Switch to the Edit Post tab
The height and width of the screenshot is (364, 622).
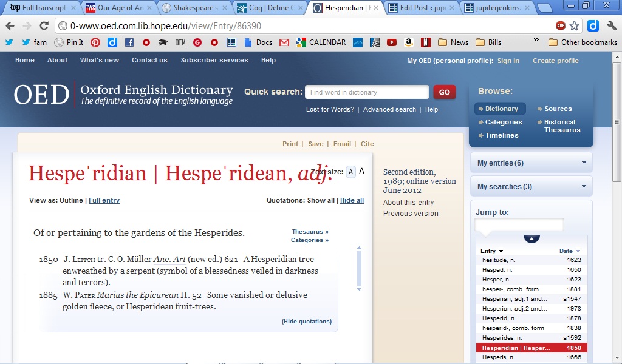pos(422,8)
